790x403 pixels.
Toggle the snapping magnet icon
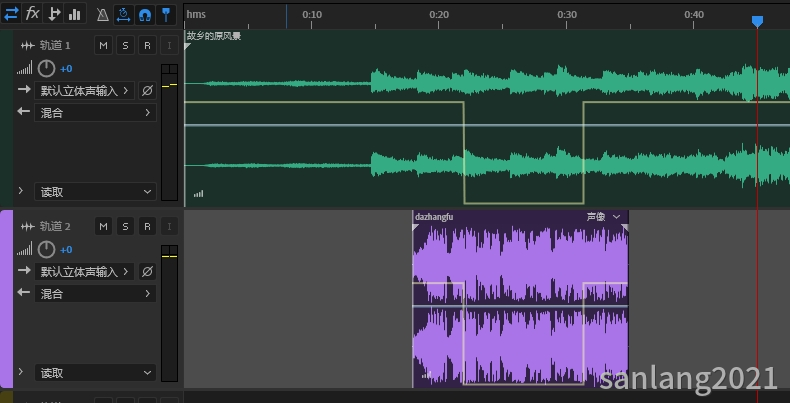[x=145, y=14]
